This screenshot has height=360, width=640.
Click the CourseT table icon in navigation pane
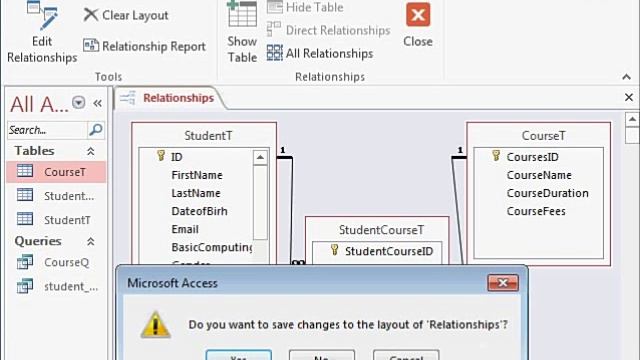(x=25, y=171)
